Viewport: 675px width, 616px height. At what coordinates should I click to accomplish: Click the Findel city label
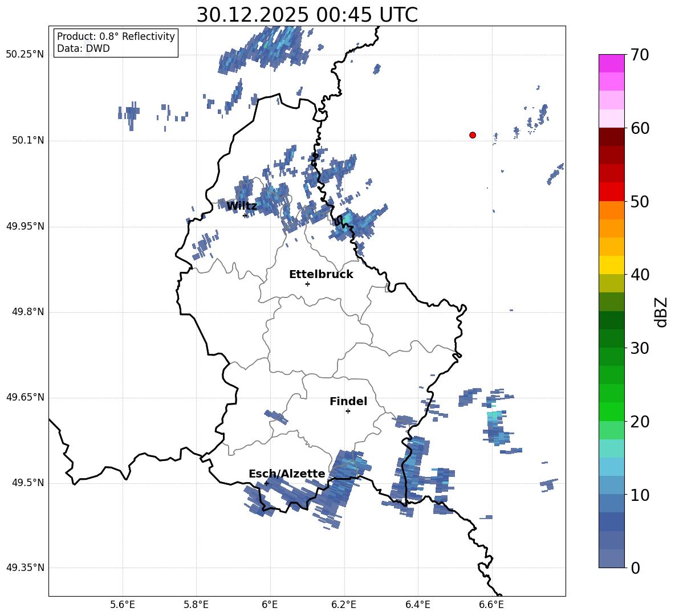click(x=348, y=401)
